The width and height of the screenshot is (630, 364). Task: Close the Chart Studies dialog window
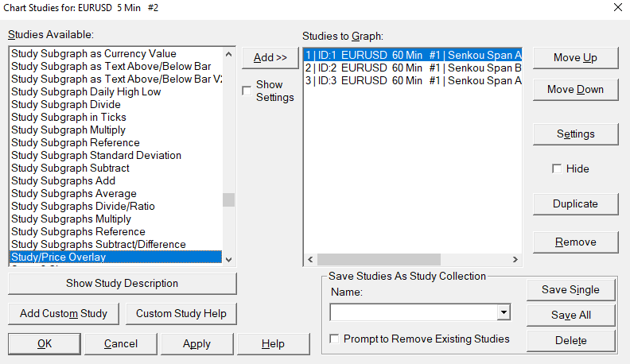(x=617, y=7)
